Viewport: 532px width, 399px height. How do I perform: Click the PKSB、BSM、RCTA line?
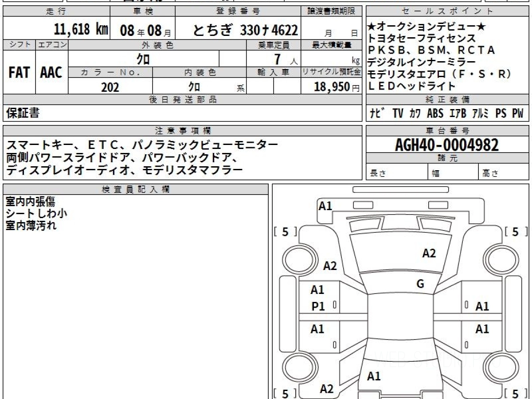(x=431, y=51)
